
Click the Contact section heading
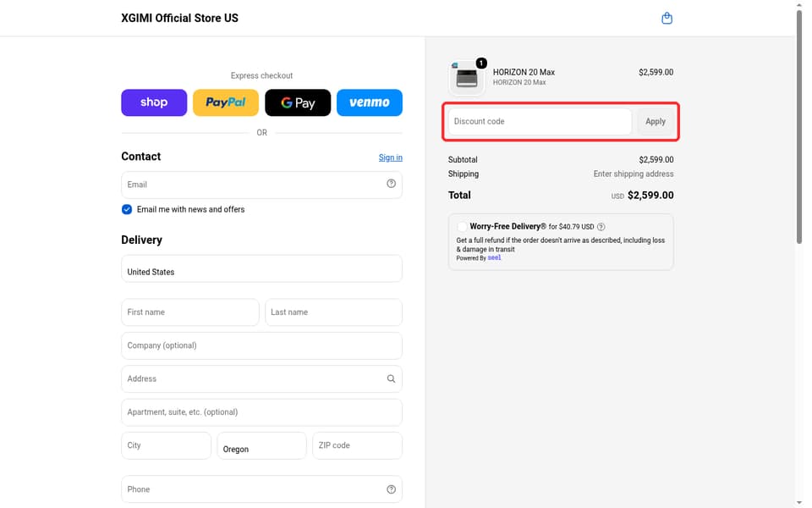(x=141, y=157)
